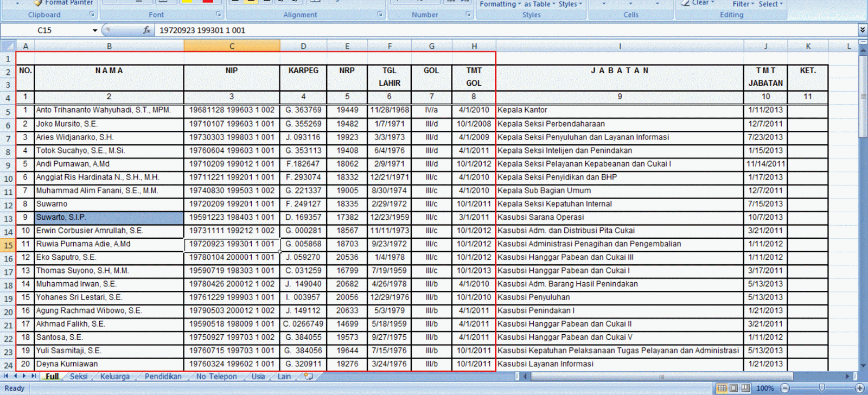The width and height of the screenshot is (868, 395).
Task: Click the Insert Function fx icon
Action: coord(146,30)
